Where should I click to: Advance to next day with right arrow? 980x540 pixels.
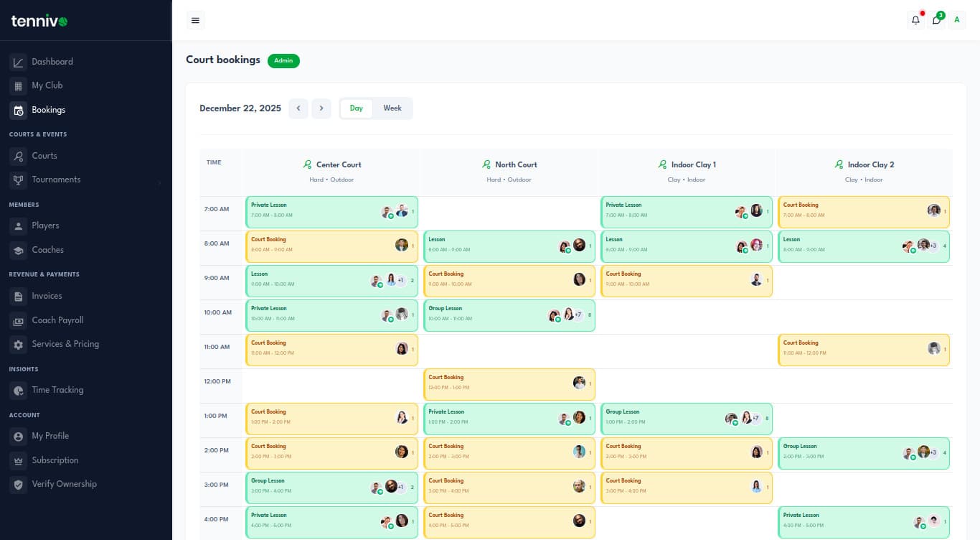[x=321, y=108]
